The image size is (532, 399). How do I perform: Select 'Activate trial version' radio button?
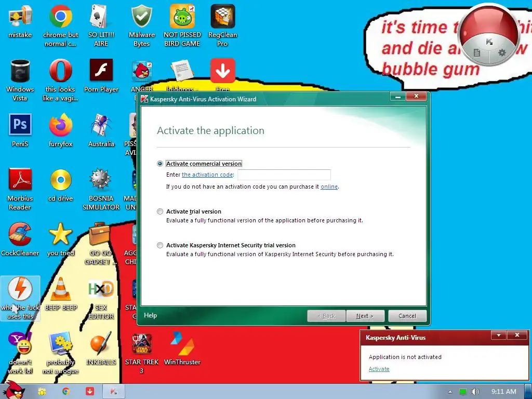tap(160, 211)
